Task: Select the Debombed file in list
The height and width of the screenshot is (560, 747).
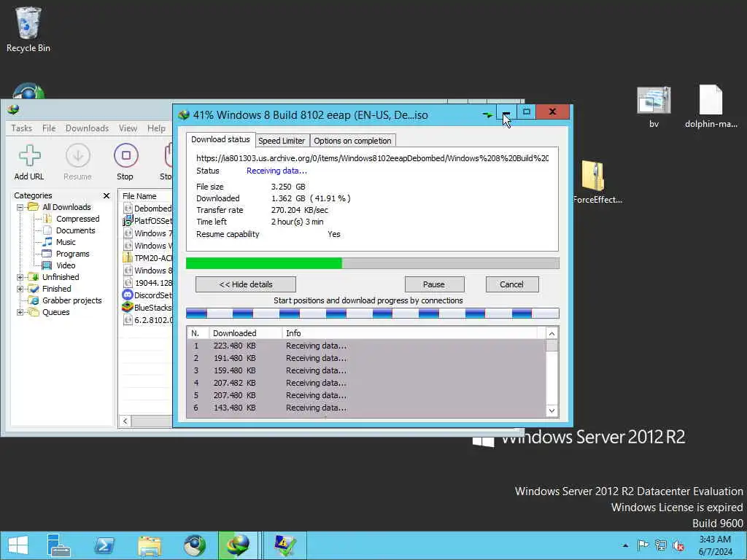Action: [x=147, y=209]
